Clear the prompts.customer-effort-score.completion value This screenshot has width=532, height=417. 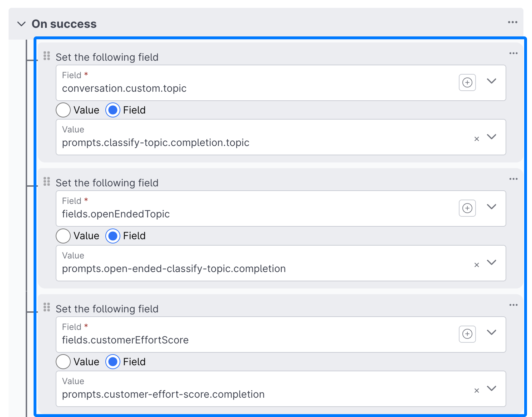click(476, 391)
